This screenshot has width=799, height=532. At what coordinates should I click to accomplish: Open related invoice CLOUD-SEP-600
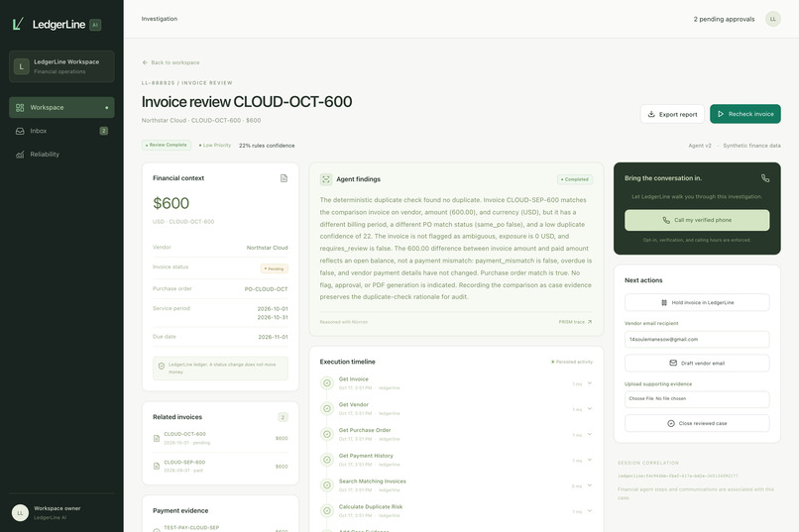pos(220,467)
